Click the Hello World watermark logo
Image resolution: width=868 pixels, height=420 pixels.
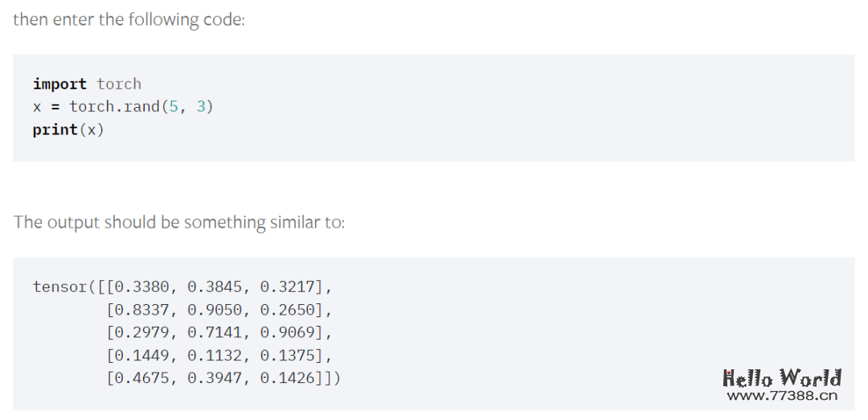[782, 378]
